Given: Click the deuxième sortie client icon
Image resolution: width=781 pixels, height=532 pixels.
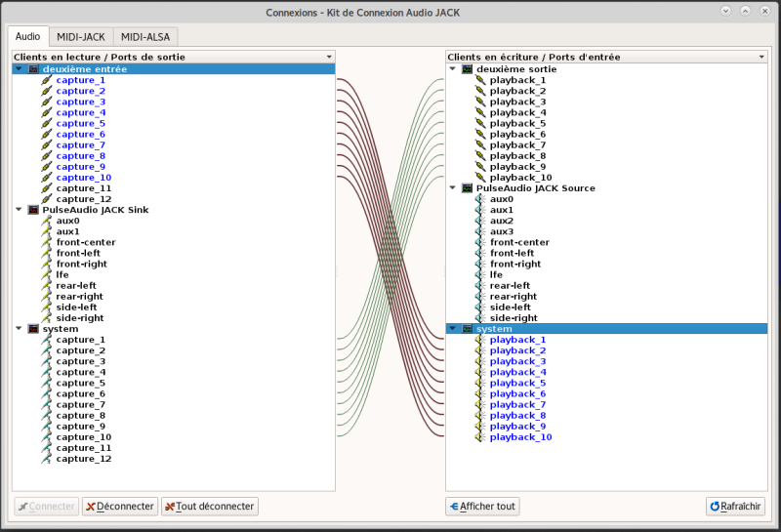Looking at the screenshot, I should click(x=468, y=69).
